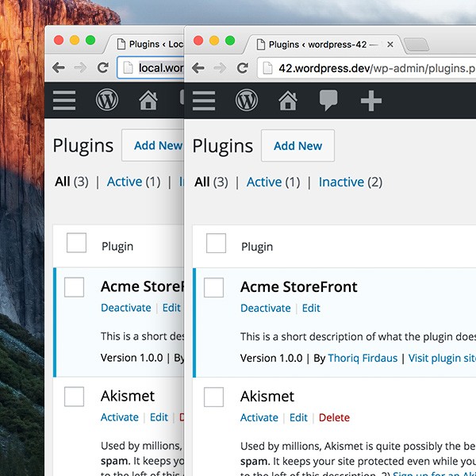The height and width of the screenshot is (476, 476).
Task: Click forward arrow in the local.wordpress window
Action: [x=80, y=67]
